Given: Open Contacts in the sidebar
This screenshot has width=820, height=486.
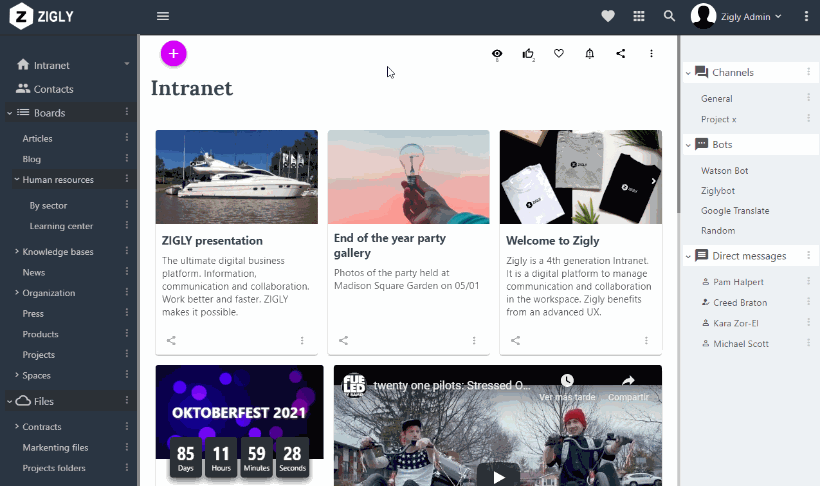Looking at the screenshot, I should [53, 89].
